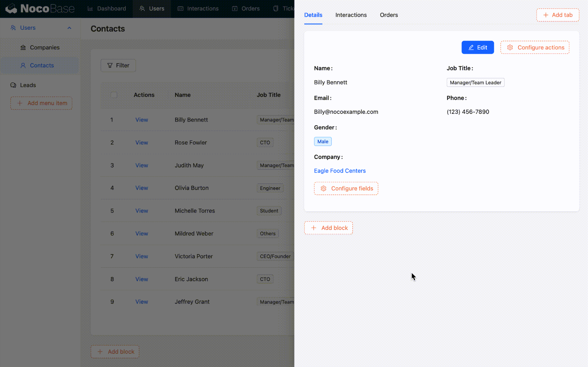Select the Contacts item in sidebar
588x367 pixels.
point(42,65)
